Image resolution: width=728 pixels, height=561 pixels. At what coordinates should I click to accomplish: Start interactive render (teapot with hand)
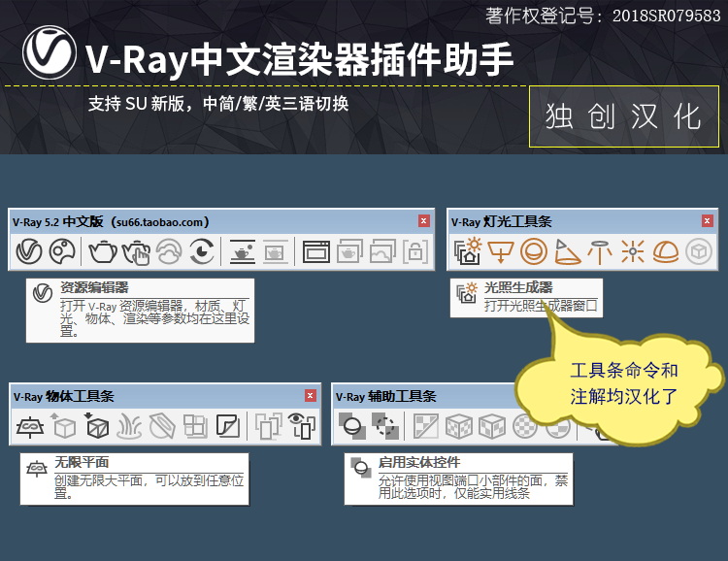coord(136,252)
